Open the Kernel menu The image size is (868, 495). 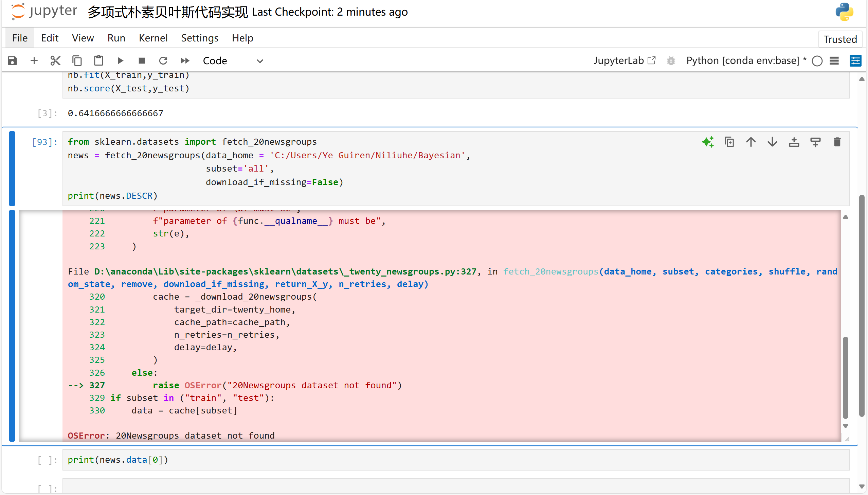pos(153,38)
